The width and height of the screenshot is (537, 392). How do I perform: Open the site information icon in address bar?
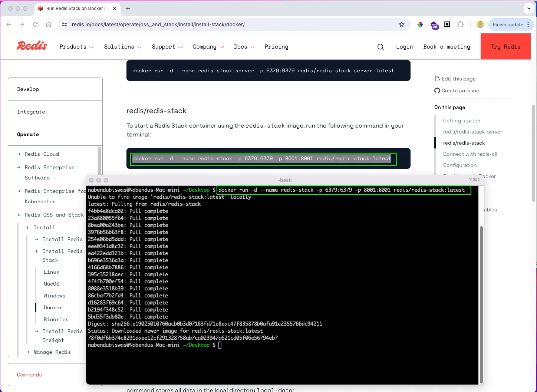[x=65, y=24]
